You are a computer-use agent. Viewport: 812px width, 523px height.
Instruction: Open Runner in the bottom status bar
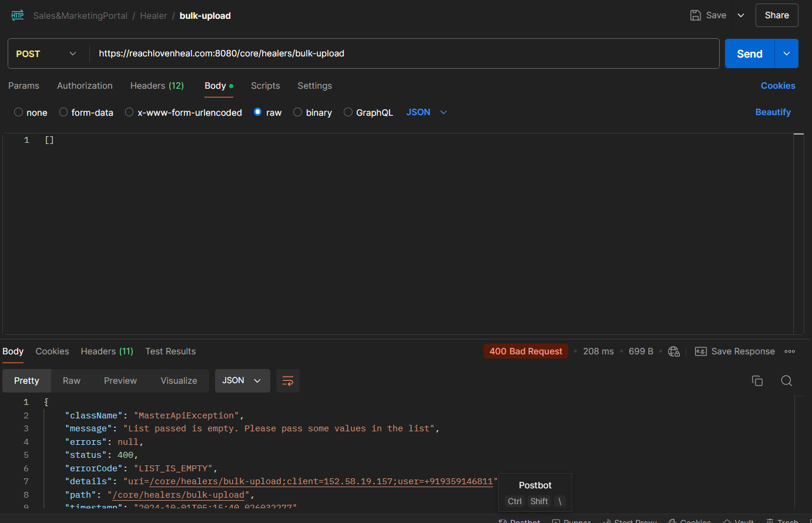coord(572,521)
